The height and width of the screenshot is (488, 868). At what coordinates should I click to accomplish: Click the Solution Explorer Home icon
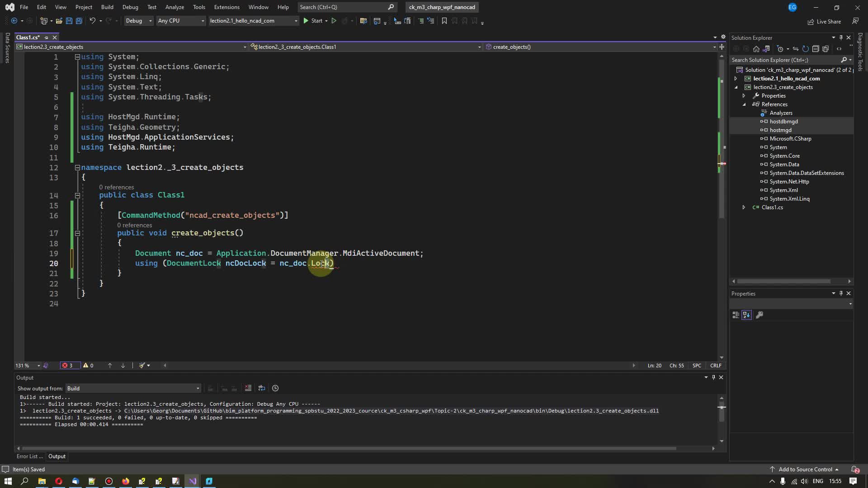point(756,49)
